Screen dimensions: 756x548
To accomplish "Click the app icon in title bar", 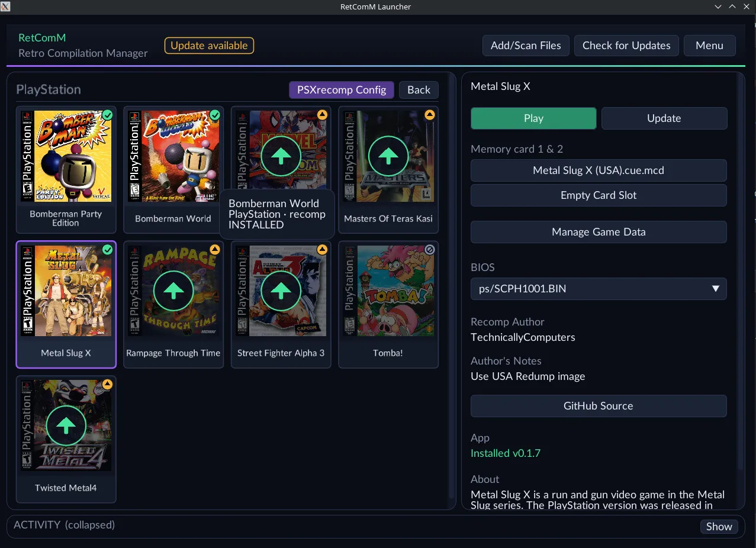I will click(x=7, y=7).
